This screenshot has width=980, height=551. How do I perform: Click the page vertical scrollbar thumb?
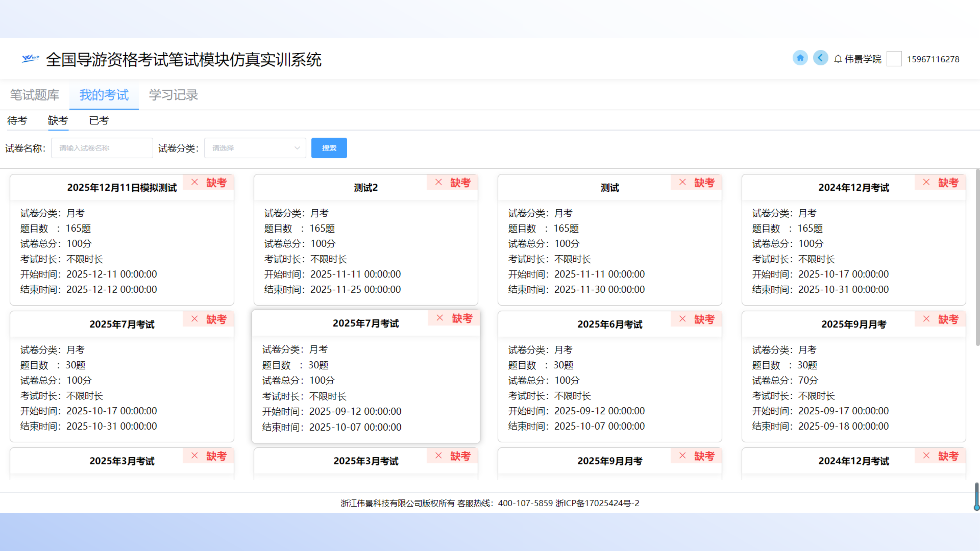pos(977,257)
